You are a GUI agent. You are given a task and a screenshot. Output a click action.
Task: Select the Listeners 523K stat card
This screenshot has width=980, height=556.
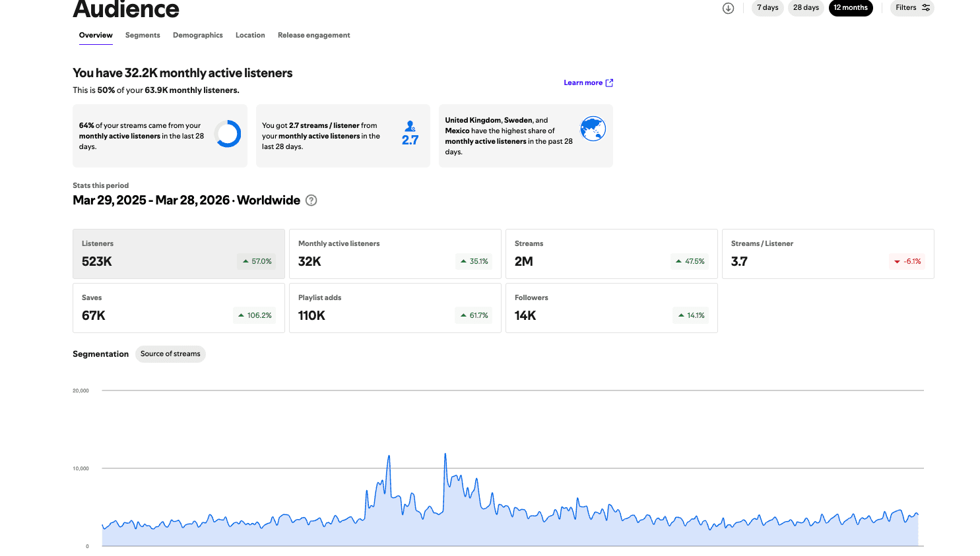179,254
